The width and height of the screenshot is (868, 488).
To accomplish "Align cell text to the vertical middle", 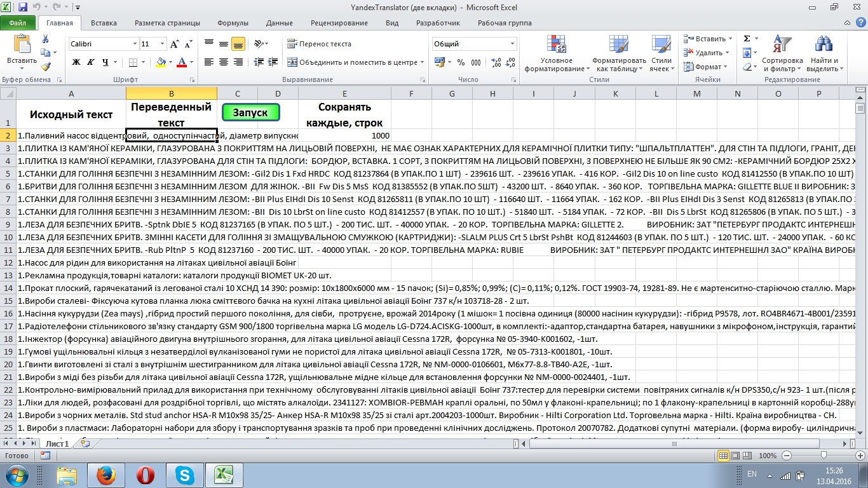I will pos(224,44).
